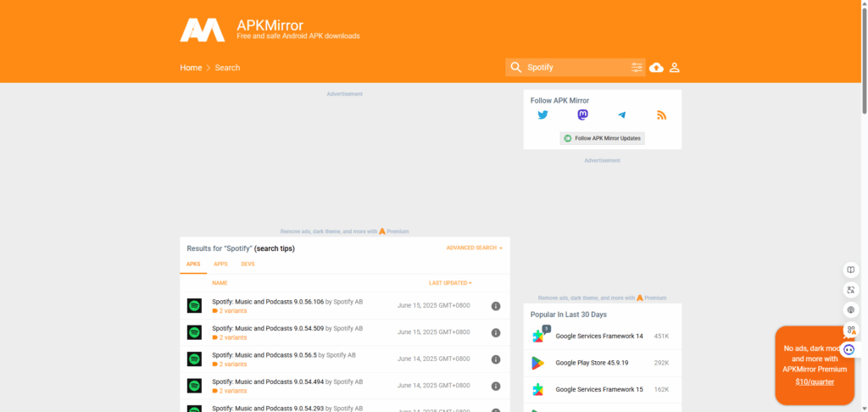Image resolution: width=868 pixels, height=412 pixels.
Task: Open search filter sliders icon
Action: [637, 68]
